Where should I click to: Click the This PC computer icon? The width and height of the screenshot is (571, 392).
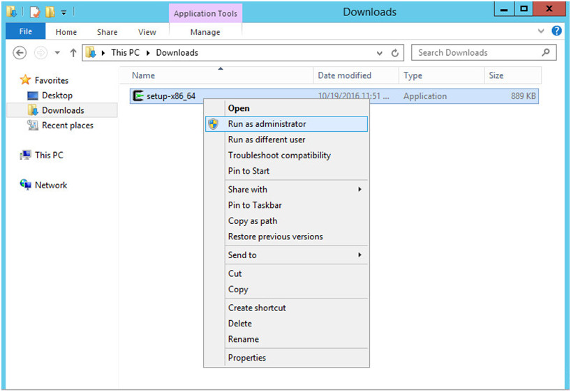coord(26,155)
